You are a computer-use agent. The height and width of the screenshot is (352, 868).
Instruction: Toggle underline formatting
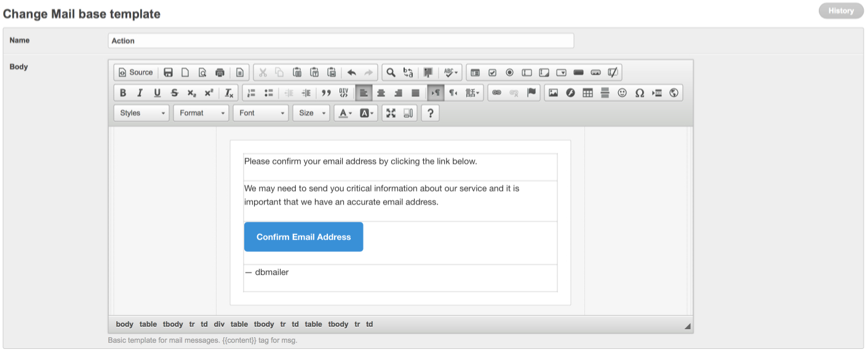pos(157,93)
